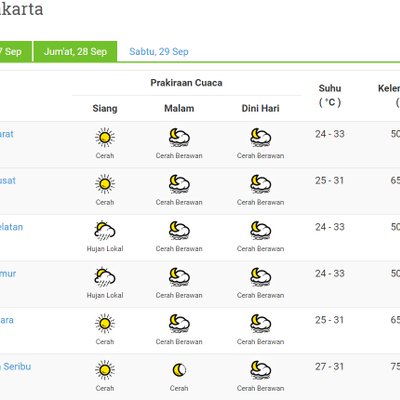Click the Hujan Lokal icon in the 'mur' row

[x=105, y=277]
